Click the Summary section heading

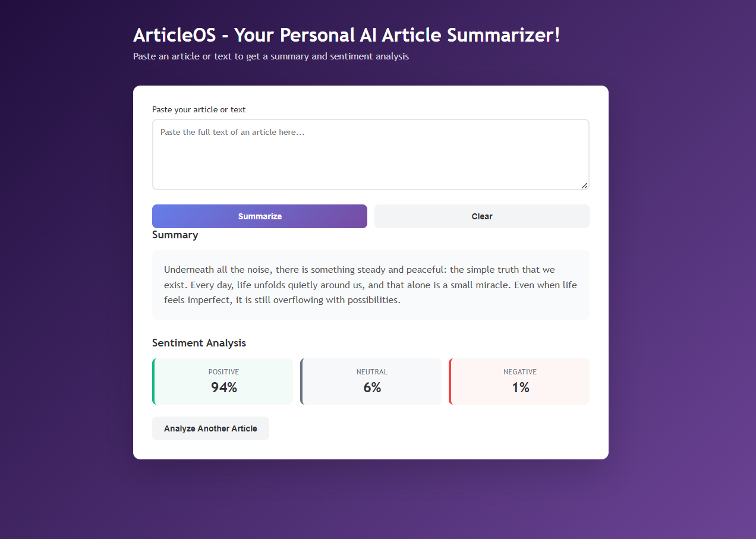[x=175, y=235]
